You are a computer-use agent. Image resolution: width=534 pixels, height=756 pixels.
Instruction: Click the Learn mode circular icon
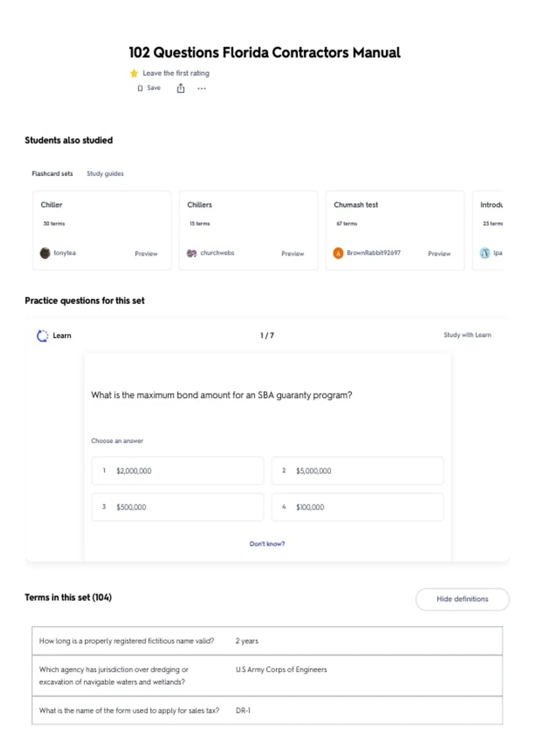[x=42, y=336]
